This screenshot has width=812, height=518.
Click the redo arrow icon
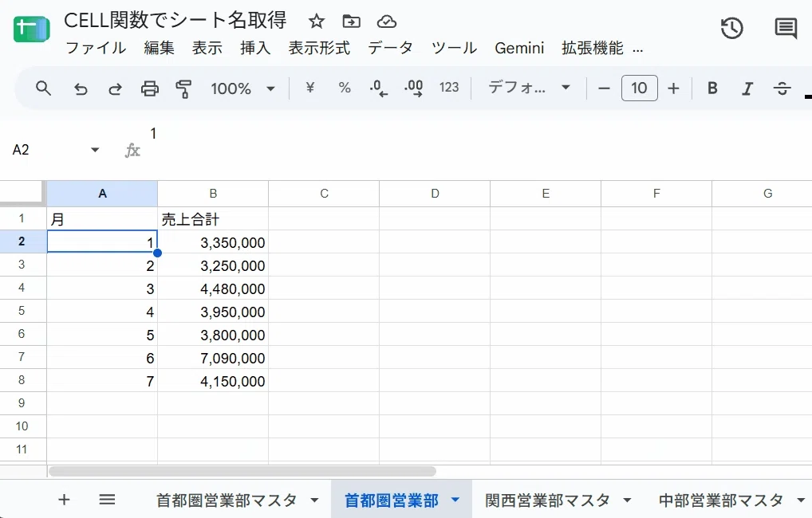pyautogui.click(x=115, y=89)
